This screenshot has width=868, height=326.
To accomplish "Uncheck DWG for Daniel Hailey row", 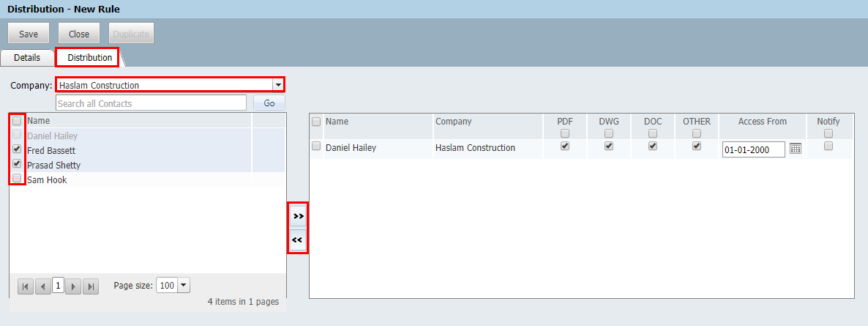I will (608, 147).
